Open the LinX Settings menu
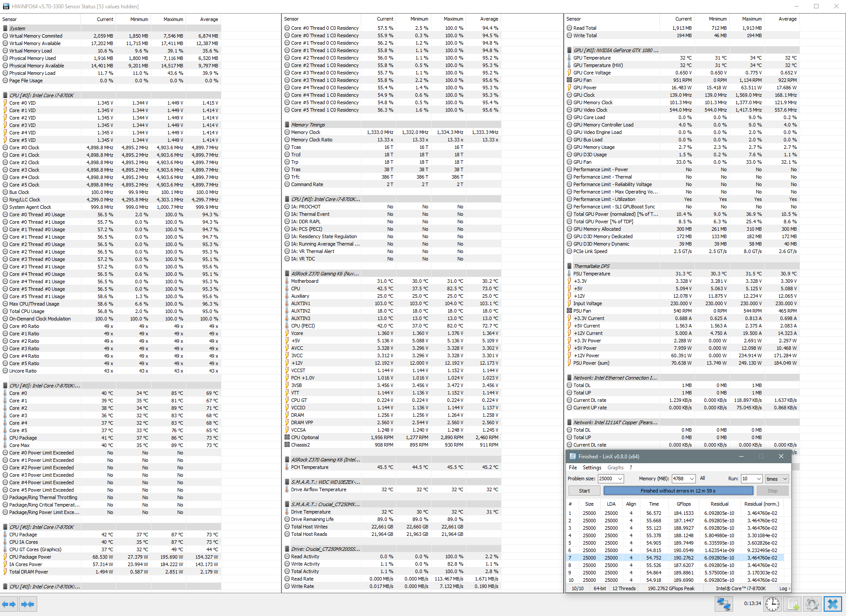The image size is (846, 616). 592,468
